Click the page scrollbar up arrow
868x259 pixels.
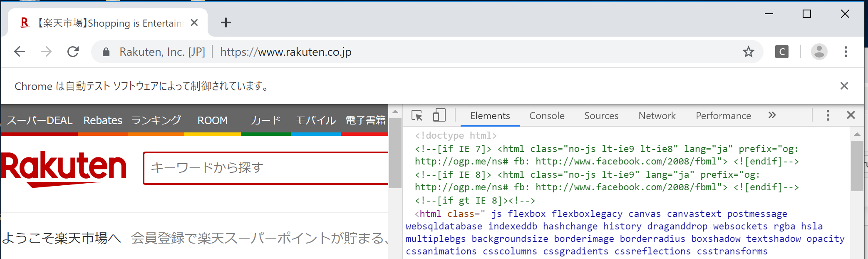tap(395, 112)
